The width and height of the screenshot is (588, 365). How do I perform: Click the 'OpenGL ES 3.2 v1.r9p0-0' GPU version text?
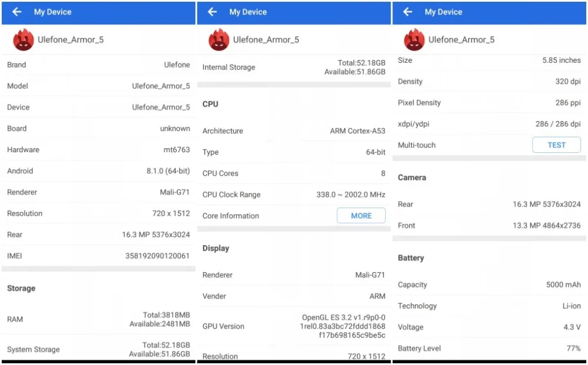coord(343,317)
